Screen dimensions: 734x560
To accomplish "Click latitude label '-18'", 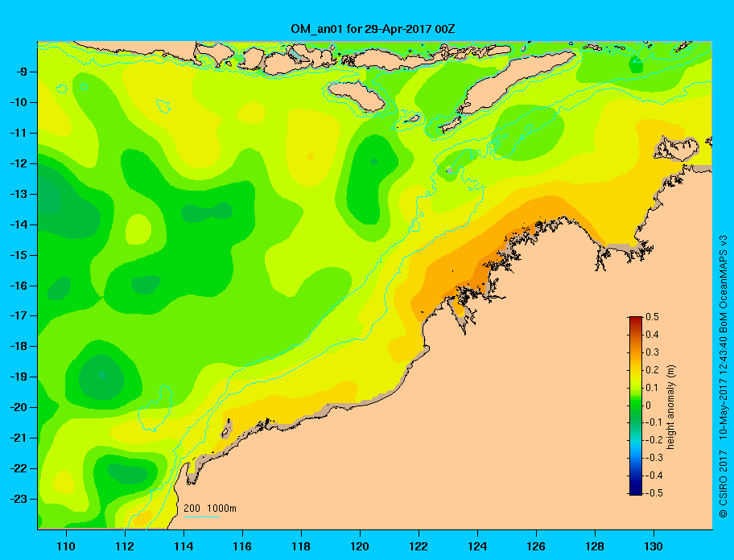I will click(x=18, y=346).
